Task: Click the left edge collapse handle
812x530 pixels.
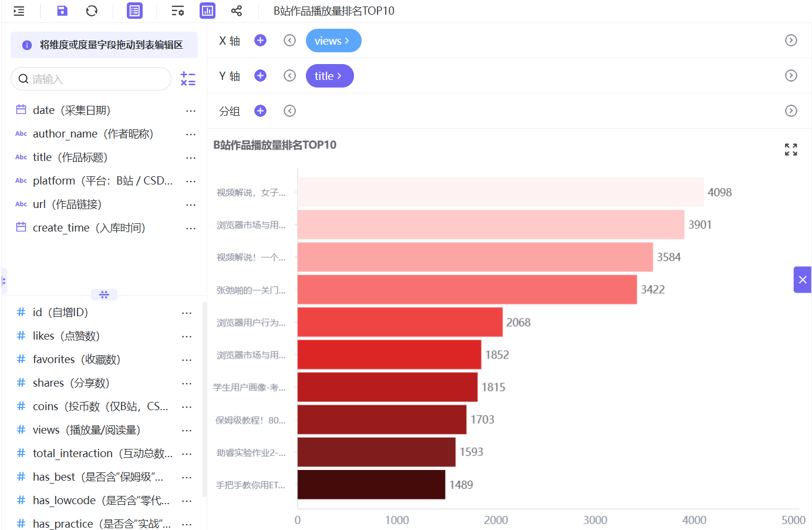Action: coord(4,281)
